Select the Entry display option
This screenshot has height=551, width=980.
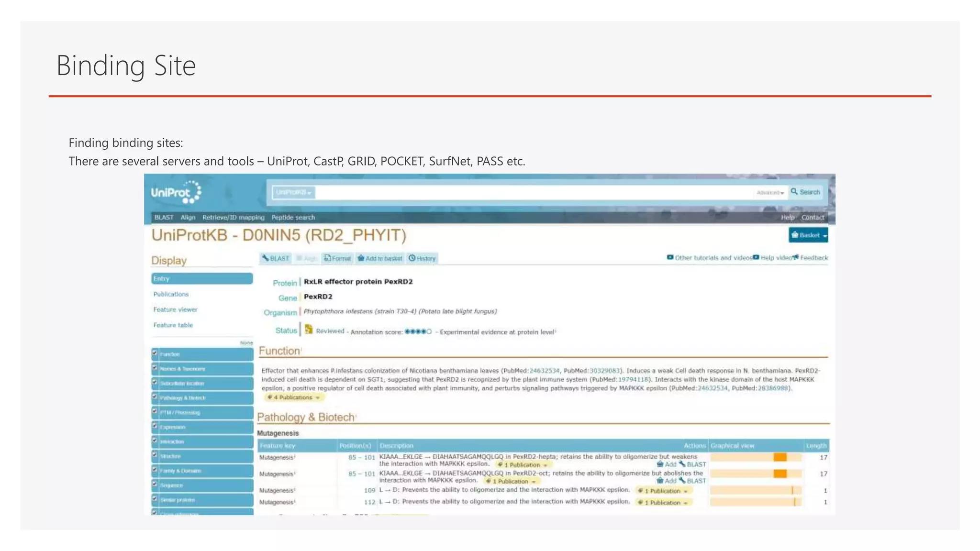(202, 278)
